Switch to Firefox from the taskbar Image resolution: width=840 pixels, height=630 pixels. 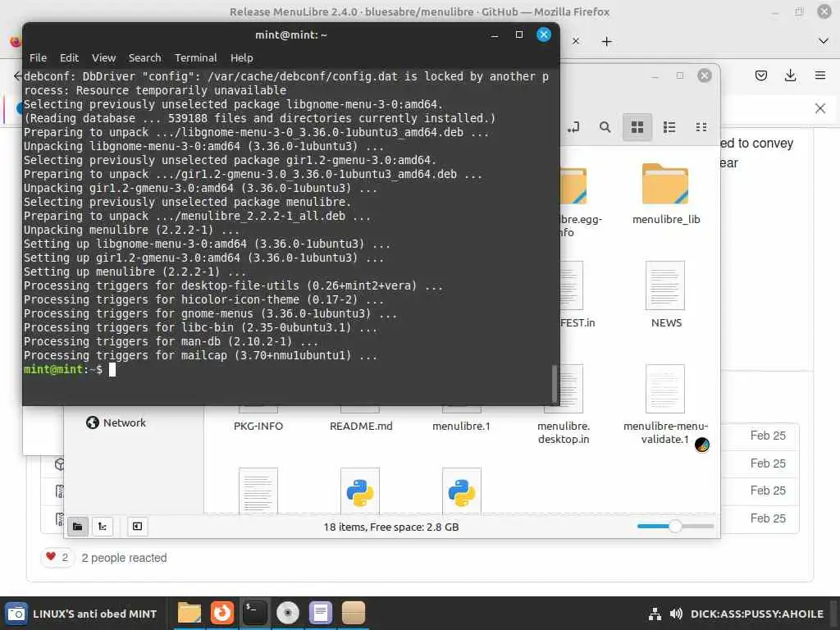click(221, 614)
